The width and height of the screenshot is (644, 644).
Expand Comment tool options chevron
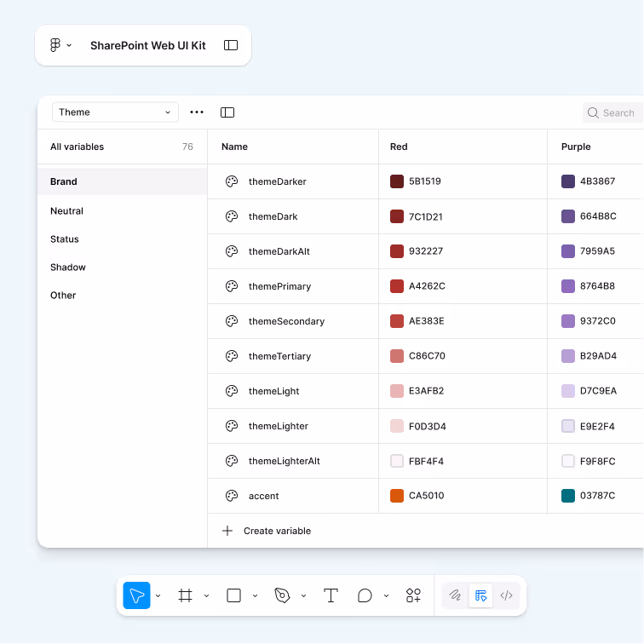click(387, 596)
